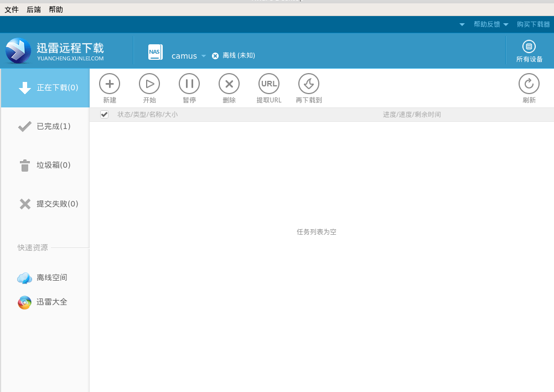Screen dimensions: 554x392
Task: Click the 新建 new task icon
Action: coord(110,84)
